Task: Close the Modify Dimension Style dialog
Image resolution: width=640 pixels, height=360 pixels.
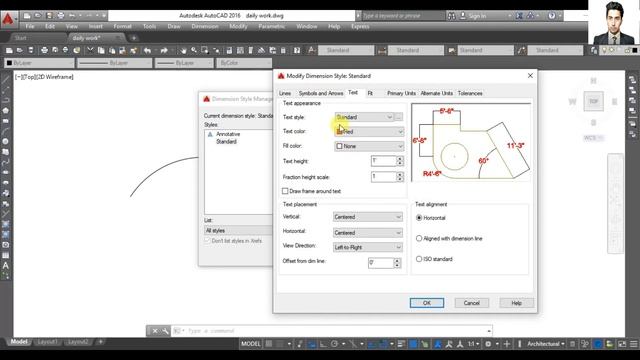Action: pos(530,76)
